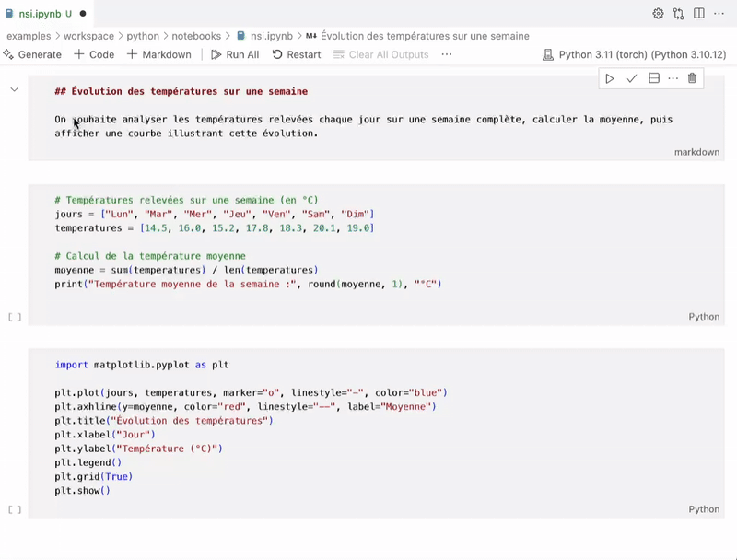Click the split cell icon in the cell toolbar
Screen dimensions: 737x560
[x=654, y=78]
